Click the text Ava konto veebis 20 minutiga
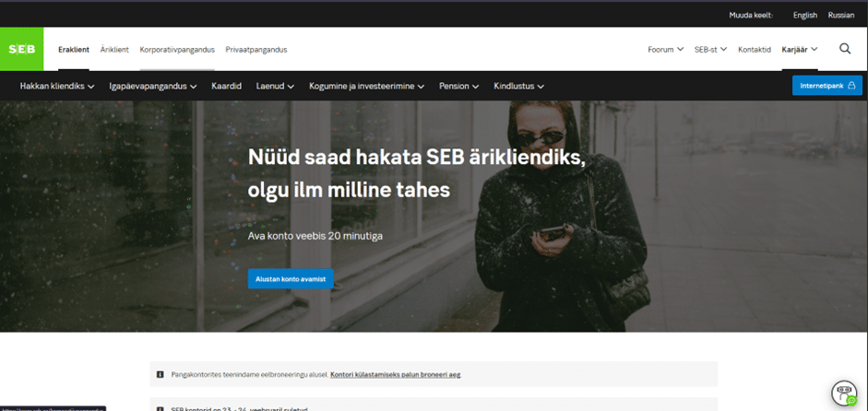 pos(315,236)
